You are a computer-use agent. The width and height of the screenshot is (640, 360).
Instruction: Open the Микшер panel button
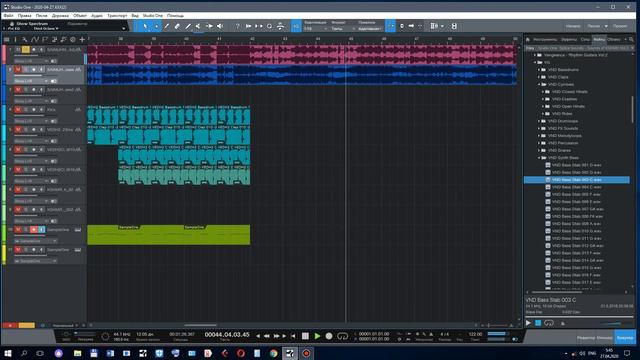click(x=605, y=338)
